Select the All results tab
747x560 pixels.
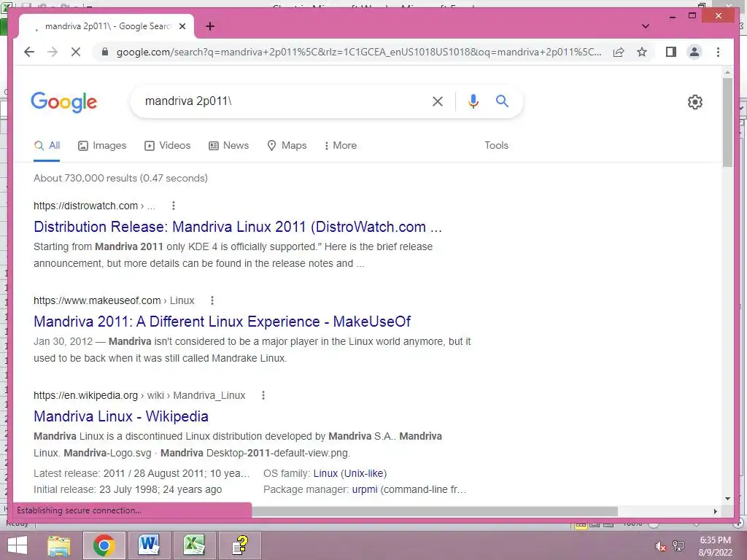click(47, 146)
